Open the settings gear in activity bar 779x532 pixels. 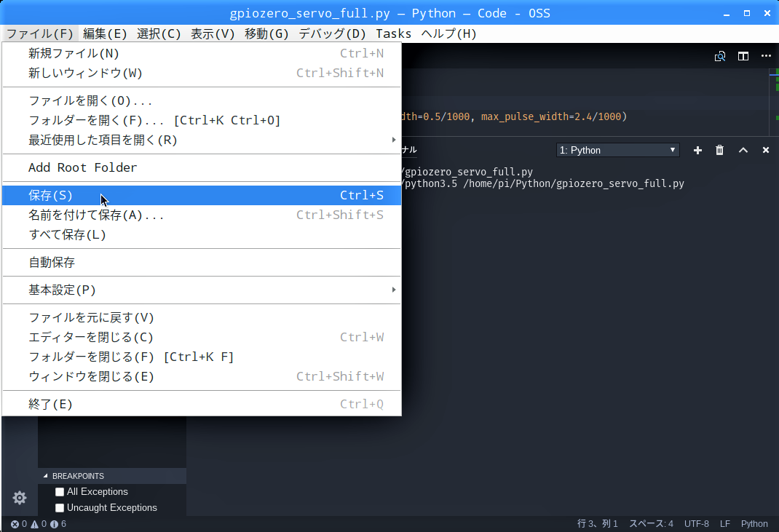click(x=20, y=497)
